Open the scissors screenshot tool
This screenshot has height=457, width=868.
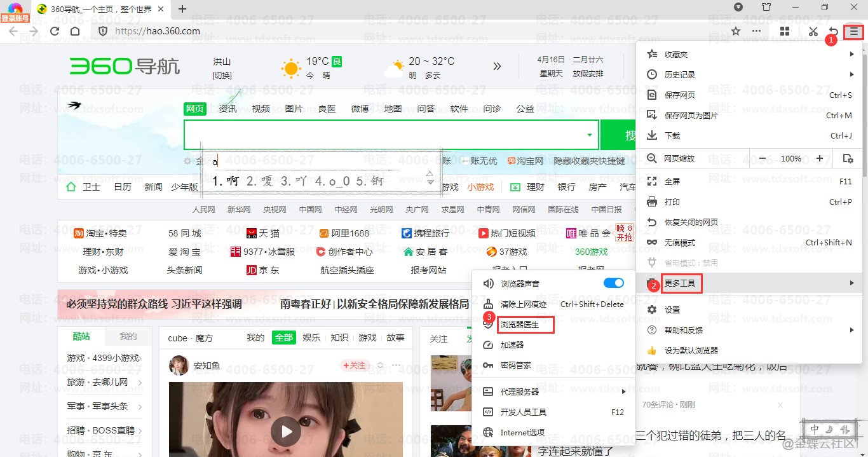pos(813,31)
